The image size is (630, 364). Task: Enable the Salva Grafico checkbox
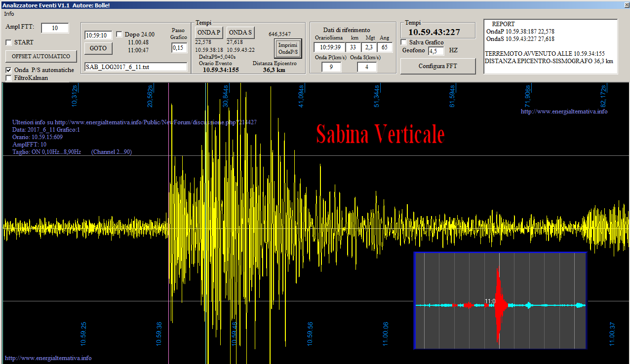[x=404, y=42]
